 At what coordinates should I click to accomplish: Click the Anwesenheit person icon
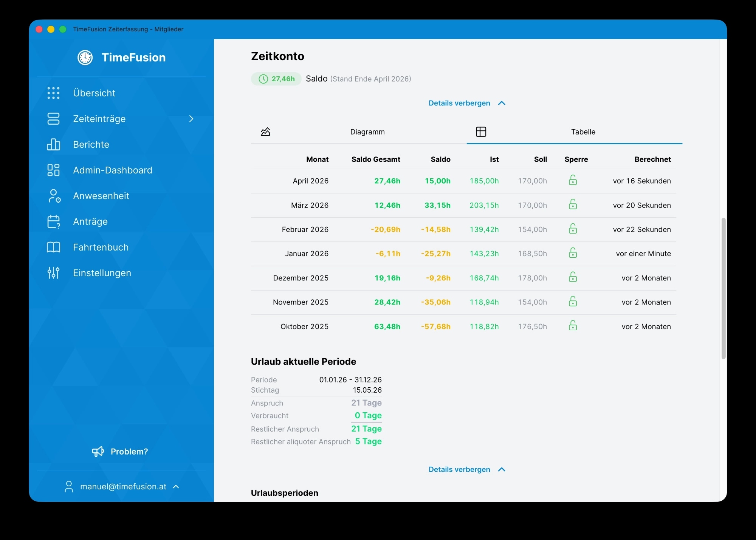(54, 196)
